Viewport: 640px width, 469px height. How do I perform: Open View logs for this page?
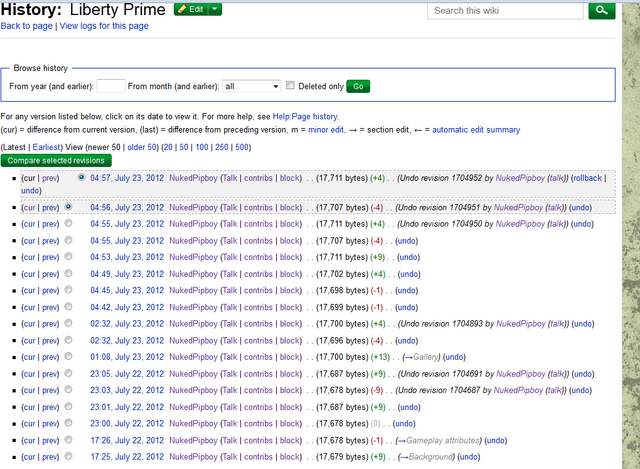pyautogui.click(x=104, y=26)
